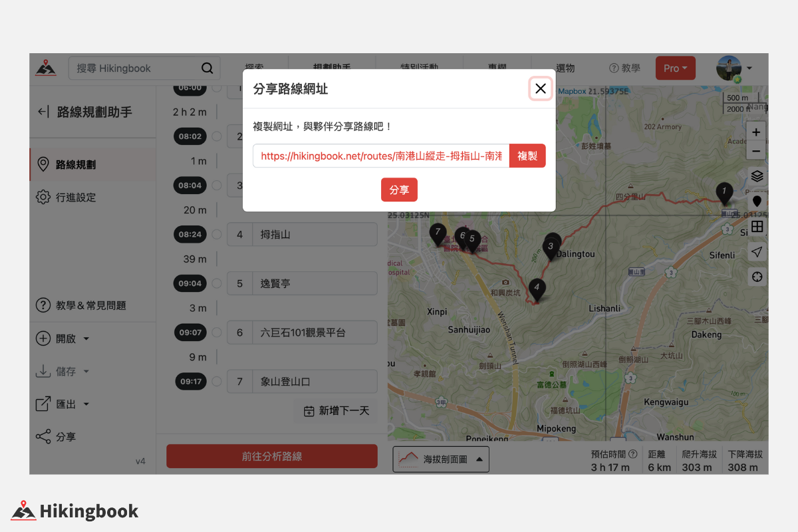Click map marker number 5
Image resolution: width=798 pixels, height=532 pixels.
472,239
